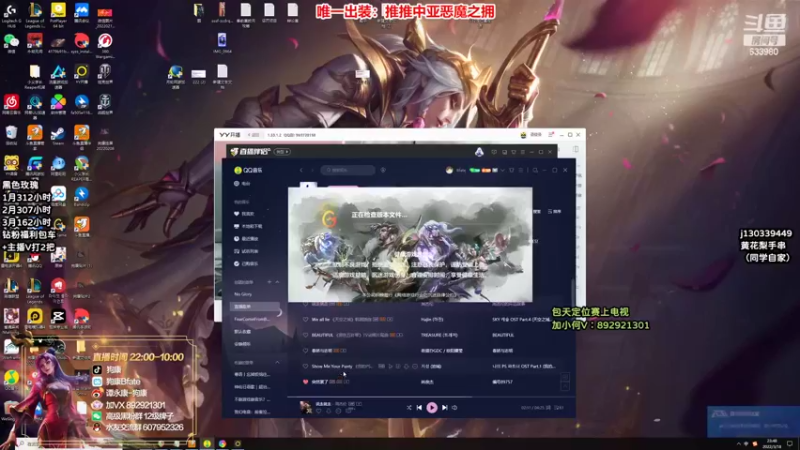Like the We all lie song
Image resolution: width=800 pixels, height=450 pixels.
tap(306, 319)
